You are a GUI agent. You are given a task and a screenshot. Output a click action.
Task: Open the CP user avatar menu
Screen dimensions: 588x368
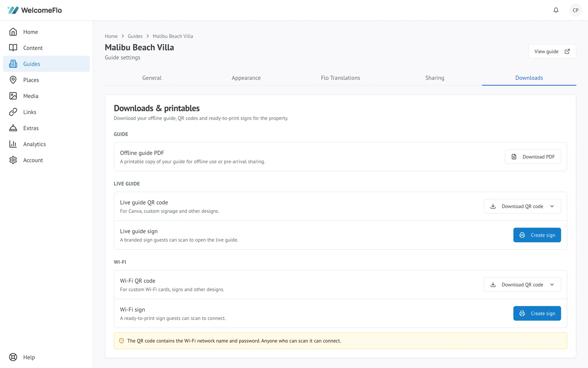(x=575, y=10)
